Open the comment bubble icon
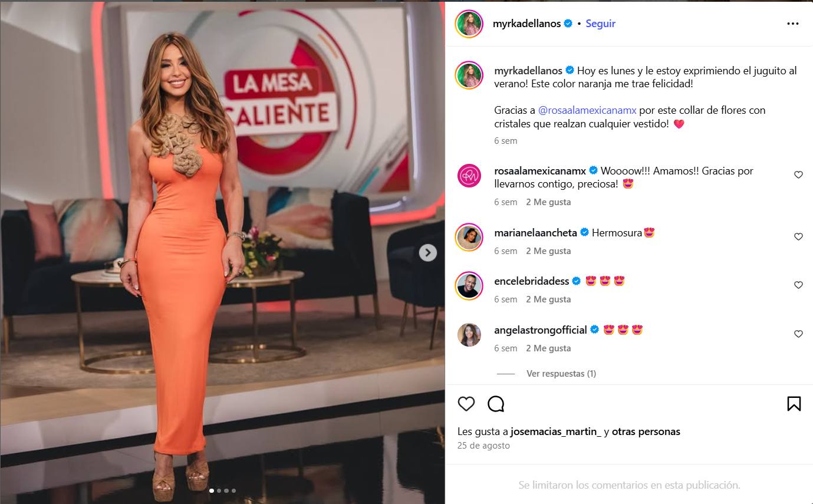The width and height of the screenshot is (813, 504). point(496,404)
